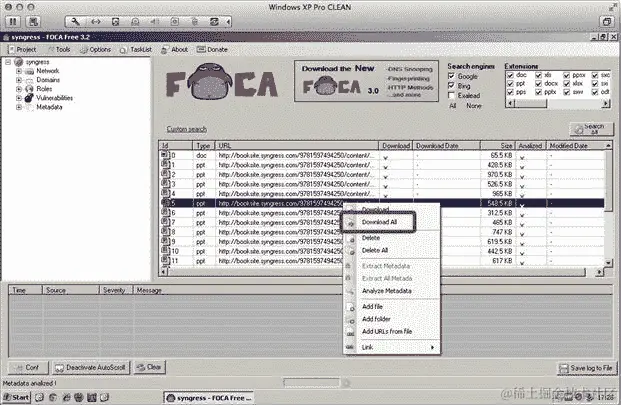Click the VM fullscreen icon at top right
Screen dimensions: 621x405
pyautogui.click(x=606, y=21)
